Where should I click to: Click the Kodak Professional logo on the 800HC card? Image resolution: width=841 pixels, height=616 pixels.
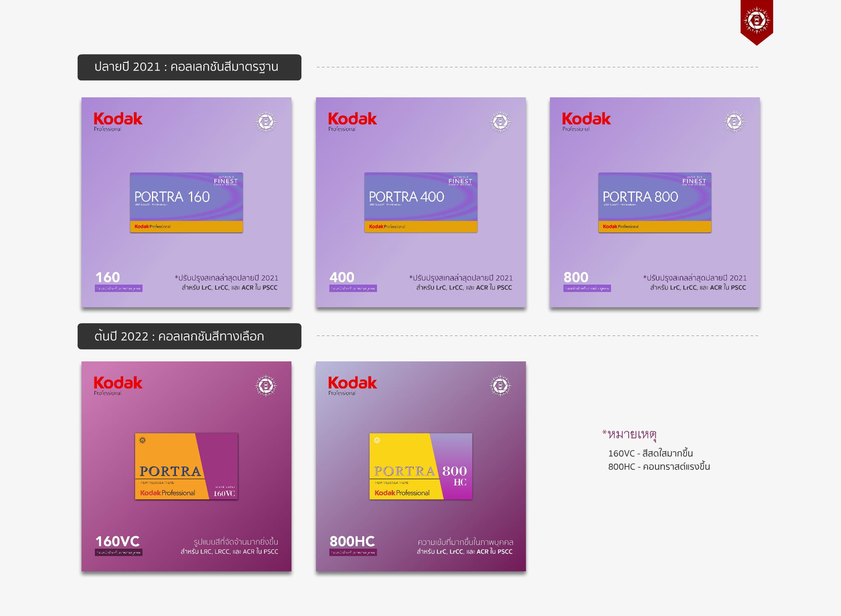pos(352,386)
